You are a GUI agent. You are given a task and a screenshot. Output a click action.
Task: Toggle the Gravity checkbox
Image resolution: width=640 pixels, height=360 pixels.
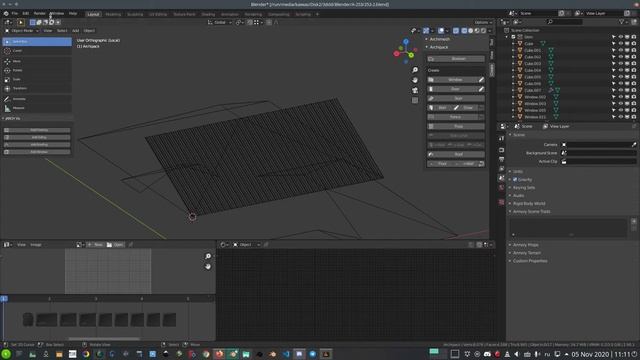coord(515,180)
